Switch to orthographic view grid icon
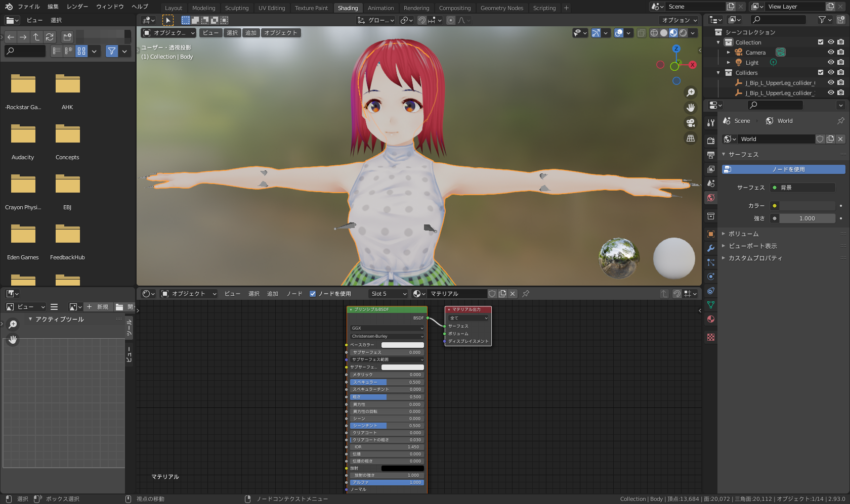Viewport: 850px width, 504px height. (691, 138)
